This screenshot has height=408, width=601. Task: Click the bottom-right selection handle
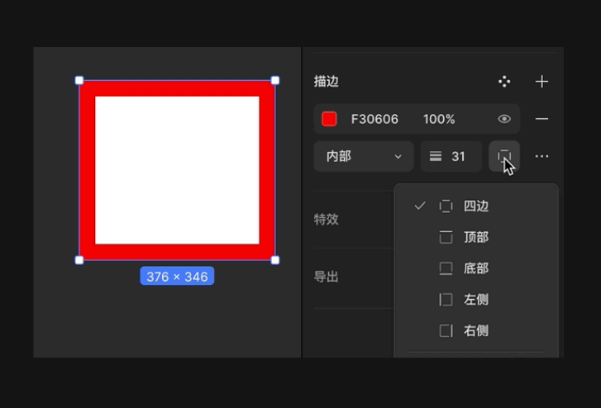click(x=275, y=260)
